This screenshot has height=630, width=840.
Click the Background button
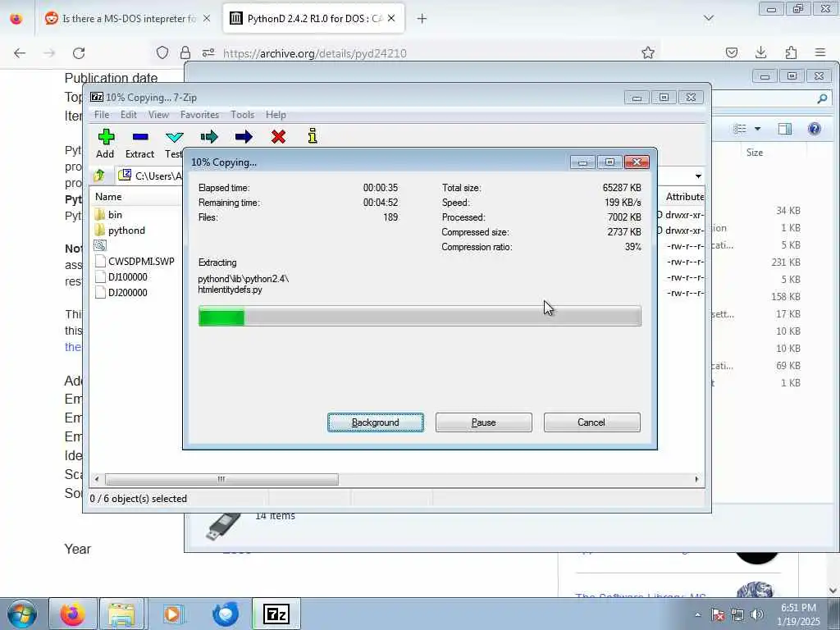tap(376, 422)
